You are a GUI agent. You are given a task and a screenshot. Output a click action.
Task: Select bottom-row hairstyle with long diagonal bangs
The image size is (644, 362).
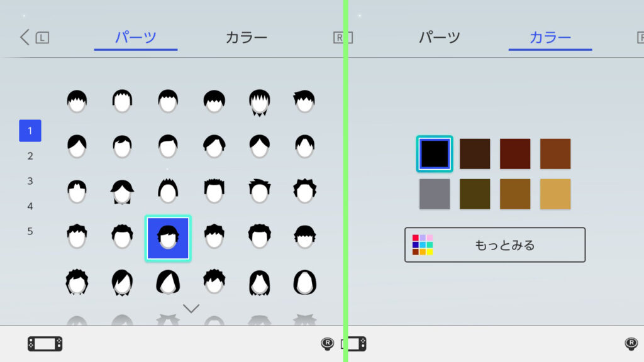[122, 282]
